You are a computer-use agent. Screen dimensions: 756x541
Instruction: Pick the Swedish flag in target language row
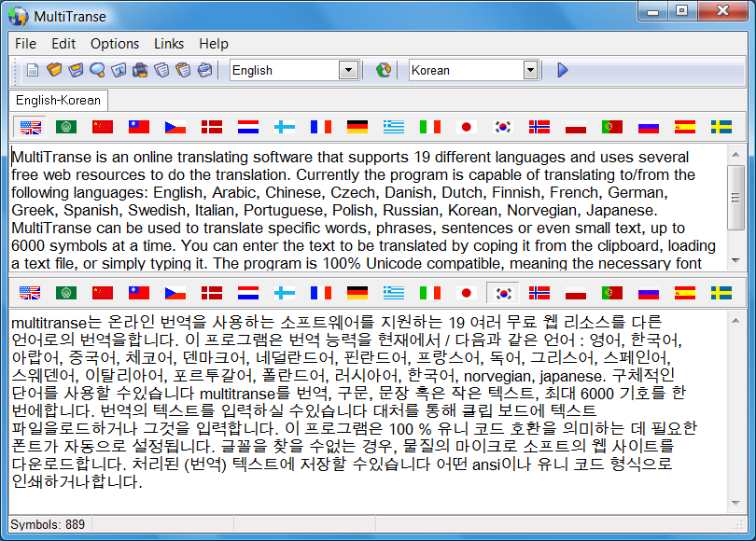[x=721, y=293]
